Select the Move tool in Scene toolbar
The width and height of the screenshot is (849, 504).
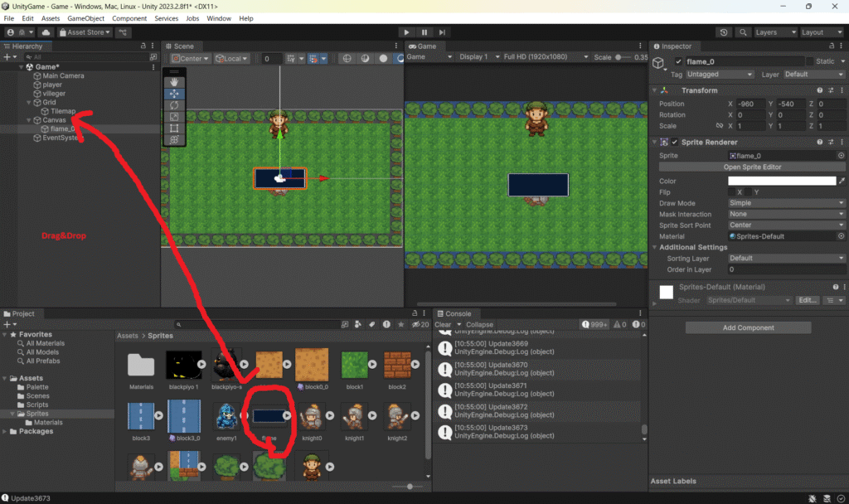click(x=174, y=94)
